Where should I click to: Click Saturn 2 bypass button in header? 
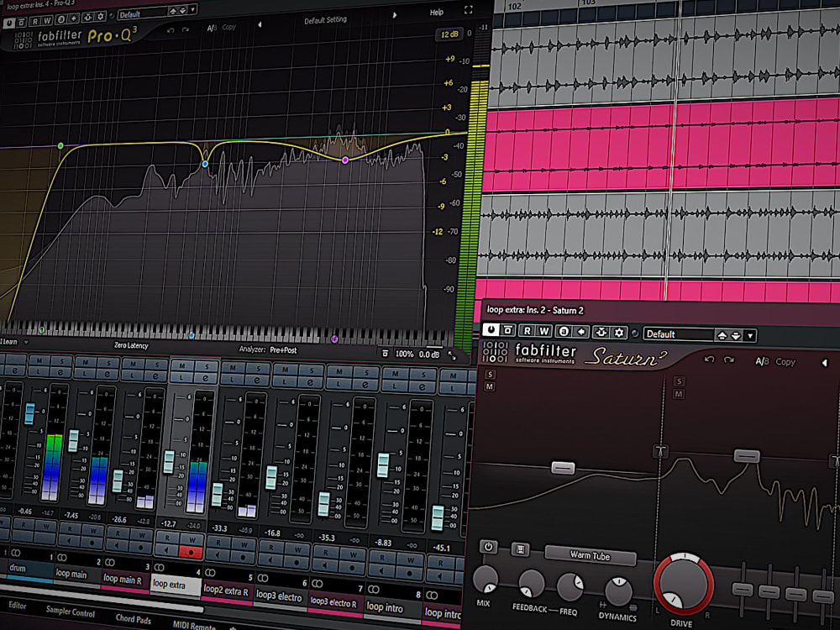pyautogui.click(x=508, y=330)
